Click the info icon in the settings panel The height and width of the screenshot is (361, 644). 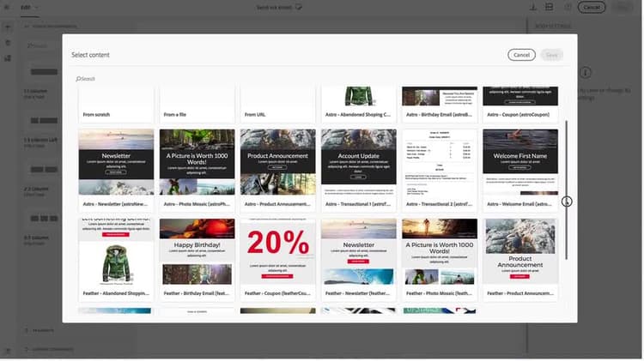coord(586,73)
